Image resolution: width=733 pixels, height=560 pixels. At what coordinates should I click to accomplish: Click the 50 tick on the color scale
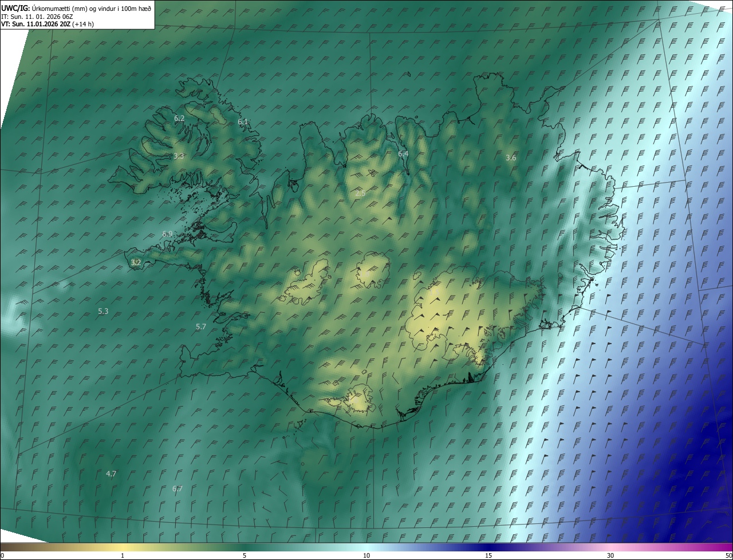pos(728,555)
